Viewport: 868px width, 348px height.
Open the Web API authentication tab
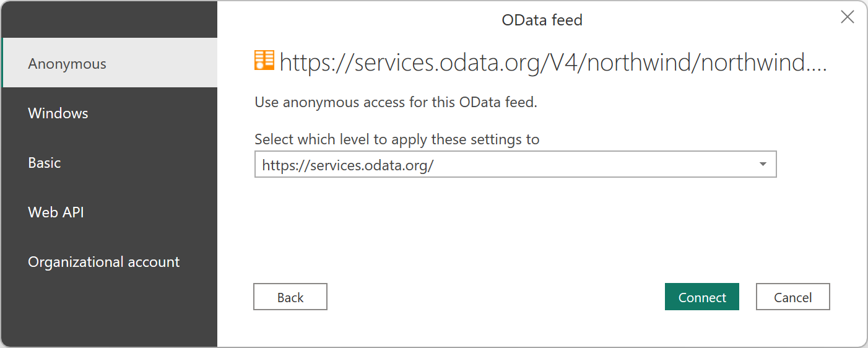pos(56,212)
